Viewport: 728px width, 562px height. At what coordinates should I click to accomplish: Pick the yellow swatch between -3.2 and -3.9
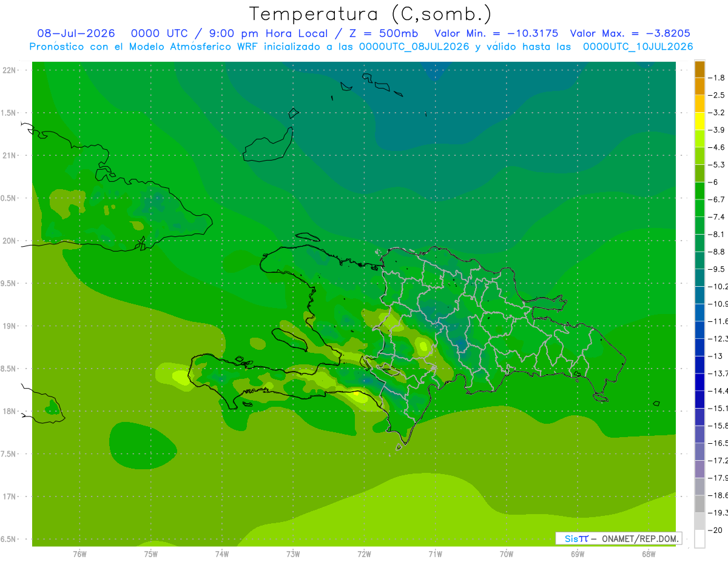(699, 121)
